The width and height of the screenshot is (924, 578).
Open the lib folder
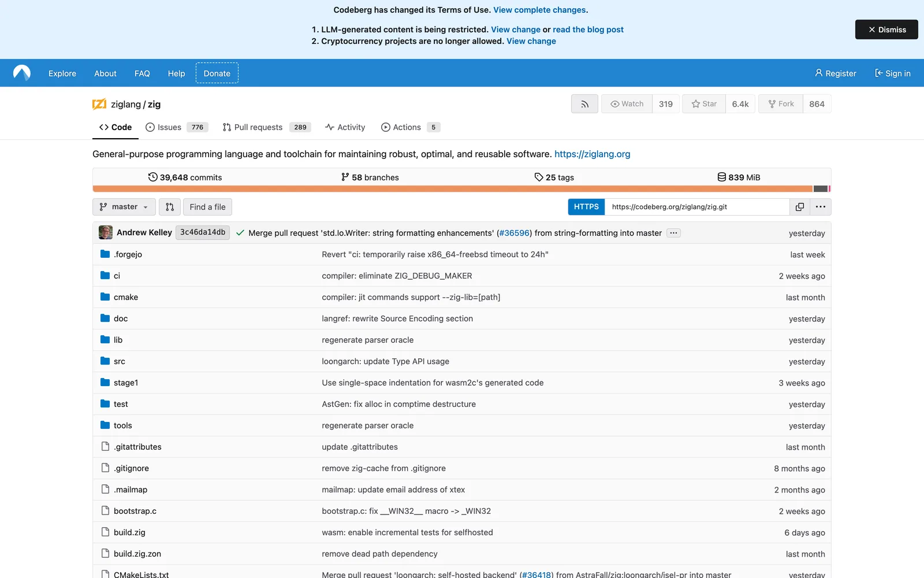[x=118, y=340]
